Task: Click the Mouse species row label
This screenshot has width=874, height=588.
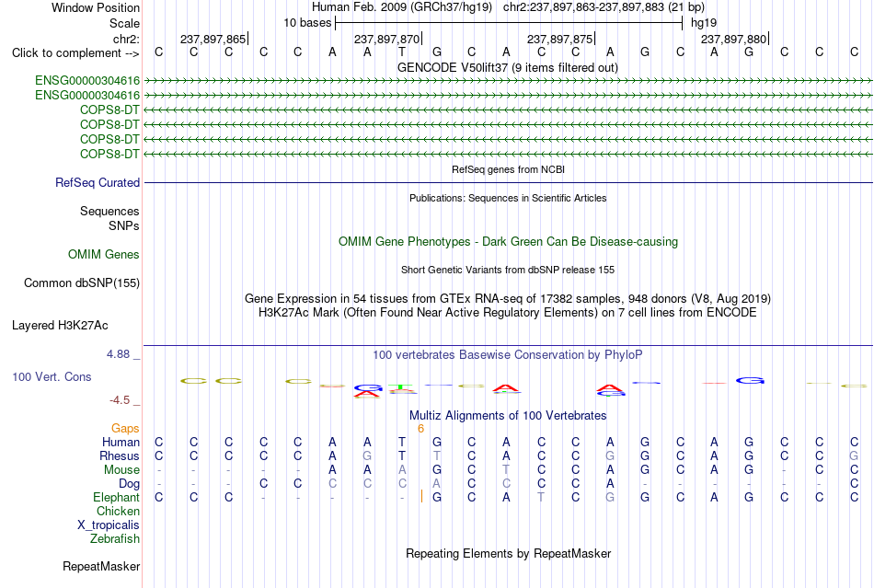Action: point(121,470)
